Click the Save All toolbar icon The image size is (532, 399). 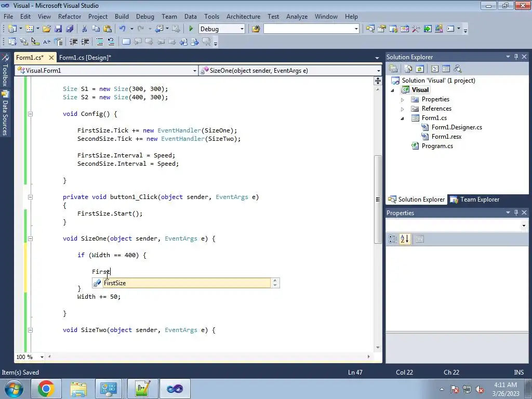[x=70, y=29]
